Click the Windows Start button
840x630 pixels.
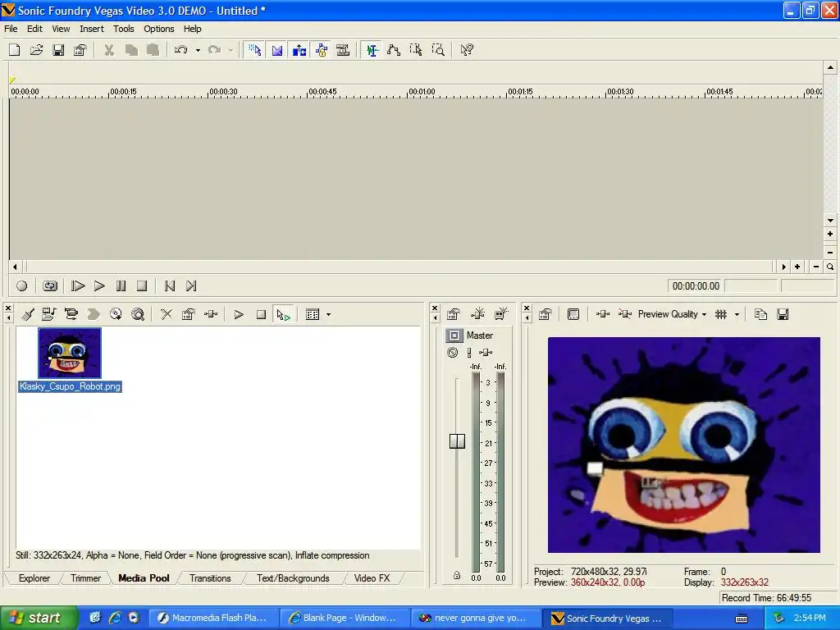click(x=39, y=619)
